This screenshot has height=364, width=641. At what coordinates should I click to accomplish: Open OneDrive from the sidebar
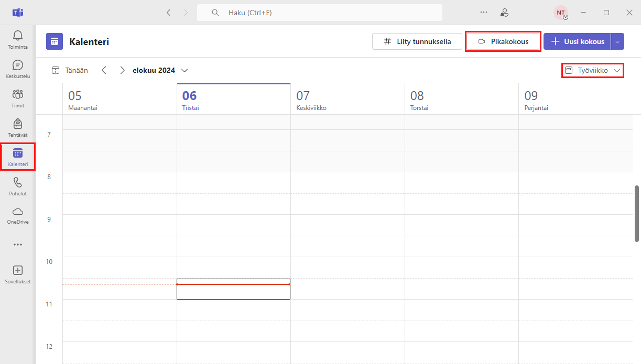tap(18, 215)
